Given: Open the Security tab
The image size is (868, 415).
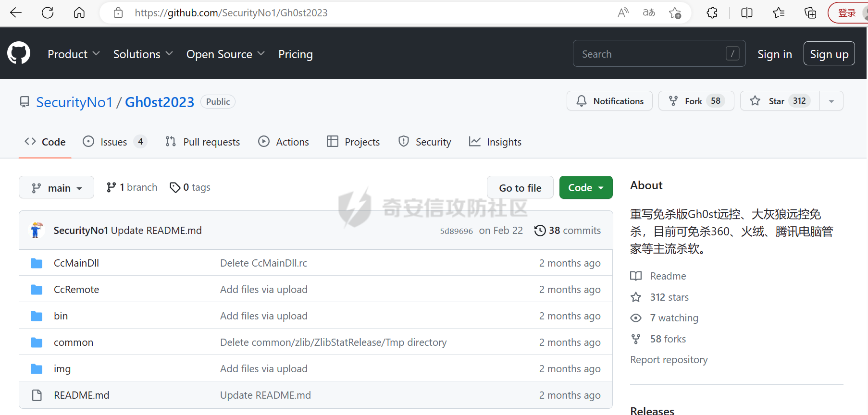Looking at the screenshot, I should click(424, 142).
